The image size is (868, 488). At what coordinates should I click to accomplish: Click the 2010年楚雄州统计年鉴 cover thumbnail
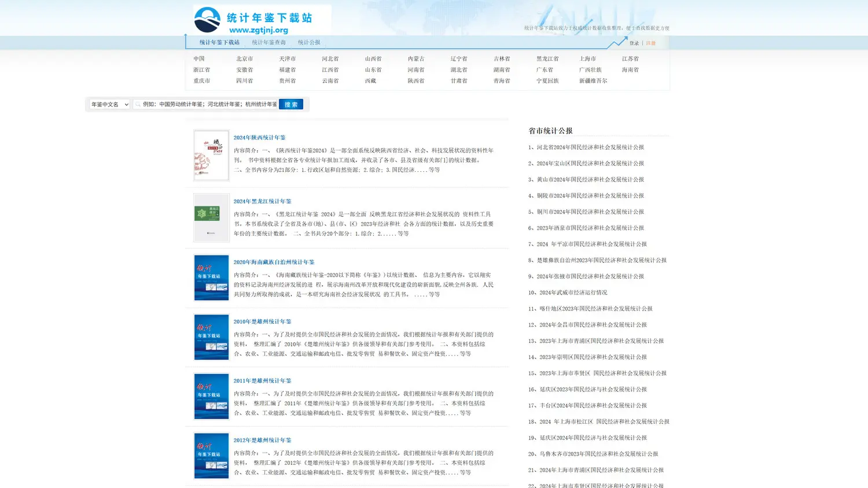(211, 337)
